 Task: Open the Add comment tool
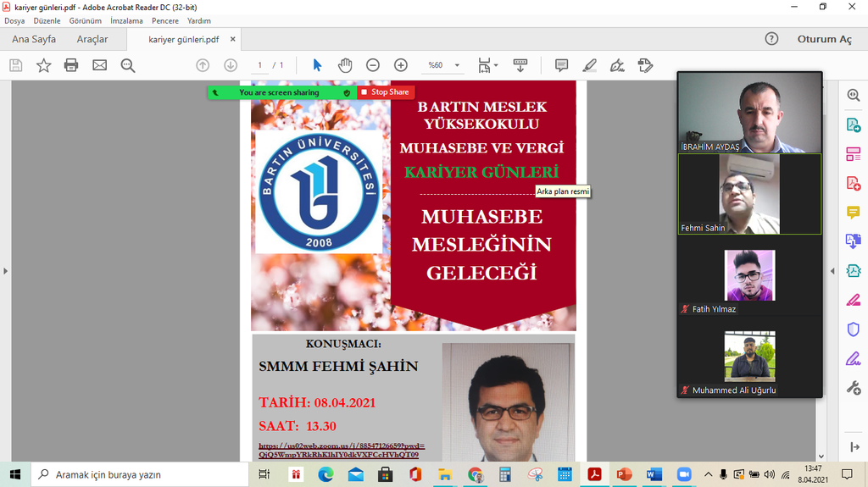(x=561, y=65)
